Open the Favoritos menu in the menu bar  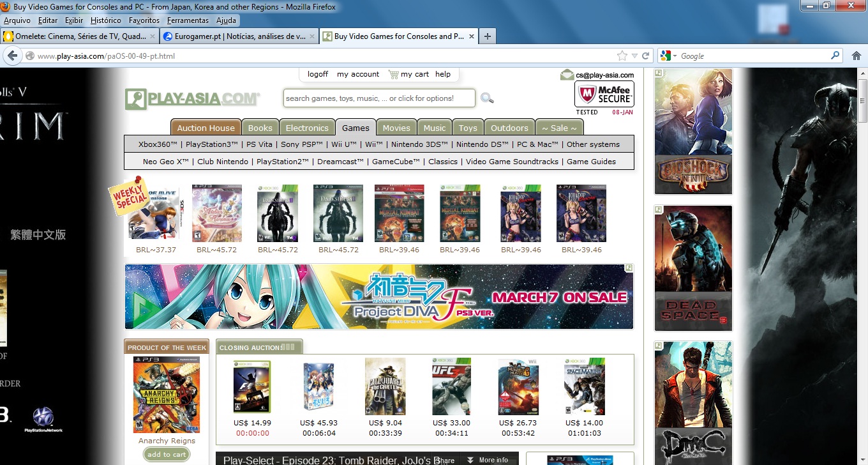coord(144,20)
